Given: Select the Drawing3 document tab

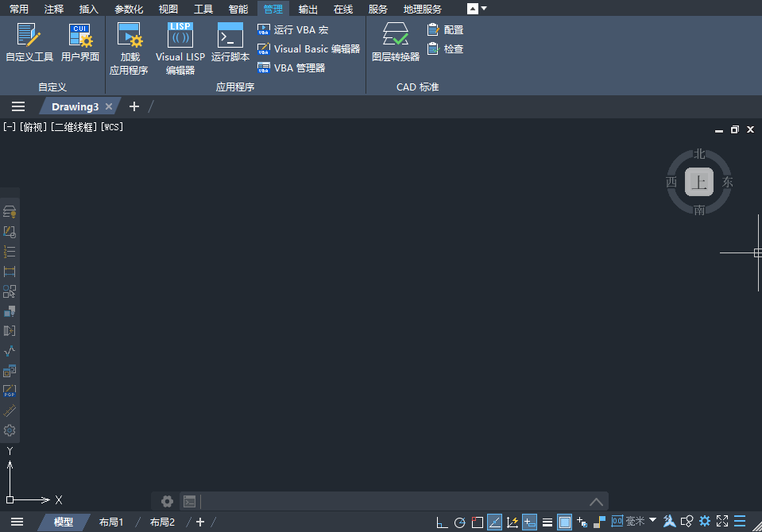Looking at the screenshot, I should 75,106.
